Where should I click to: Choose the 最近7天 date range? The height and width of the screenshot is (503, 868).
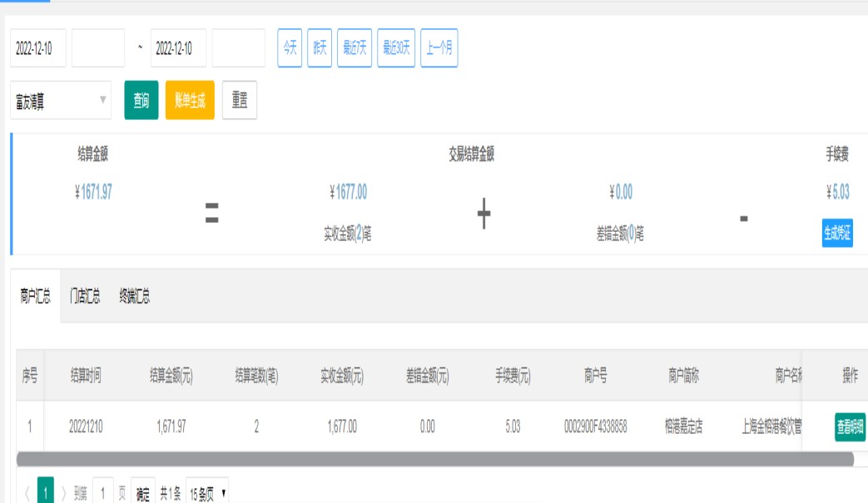[x=355, y=48]
